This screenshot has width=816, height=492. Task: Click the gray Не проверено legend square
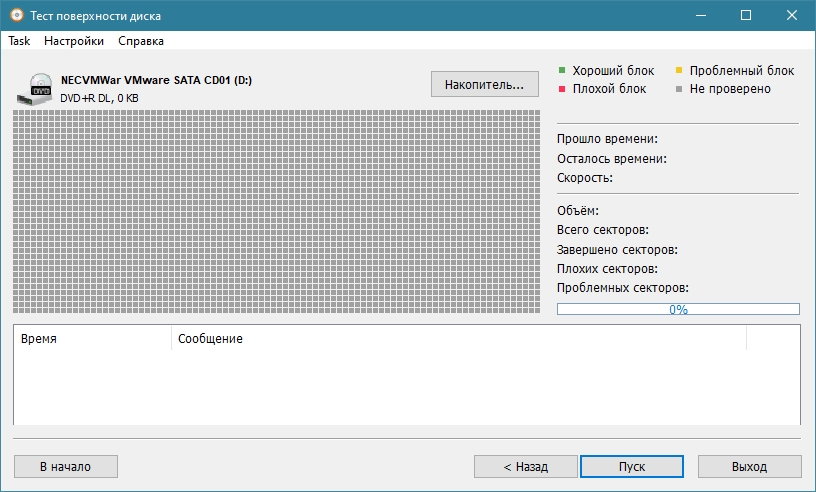[x=679, y=89]
